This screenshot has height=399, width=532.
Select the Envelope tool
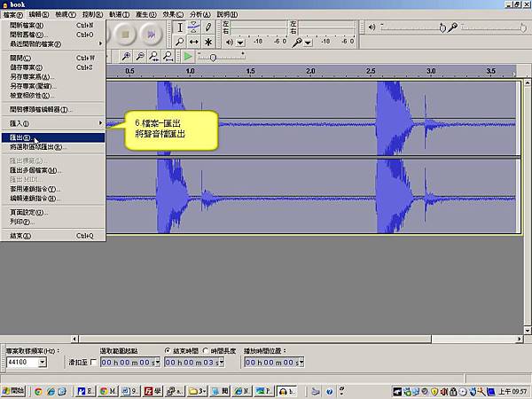click(x=193, y=27)
